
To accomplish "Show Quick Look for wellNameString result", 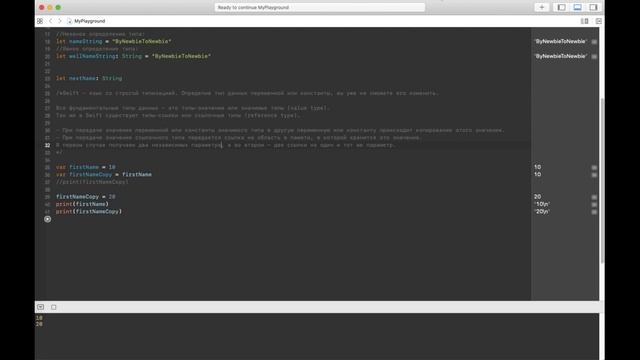I will pos(594,56).
